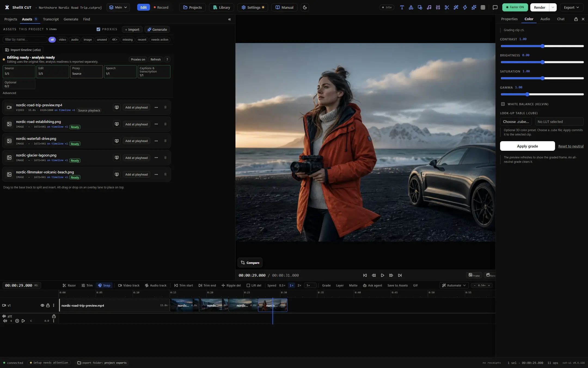This screenshot has width=588, height=368.
Task: Toggle v1 track visibility eye
Action: pos(42,305)
